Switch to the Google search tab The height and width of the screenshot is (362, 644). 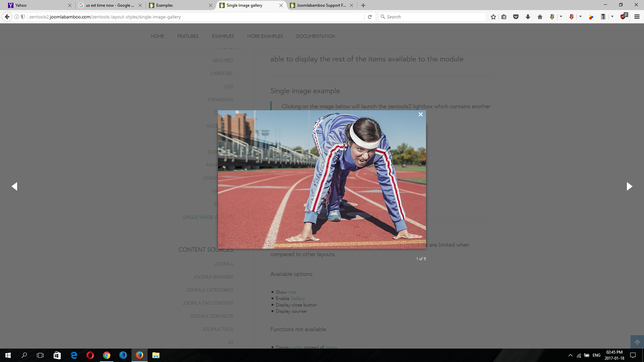pyautogui.click(x=110, y=5)
